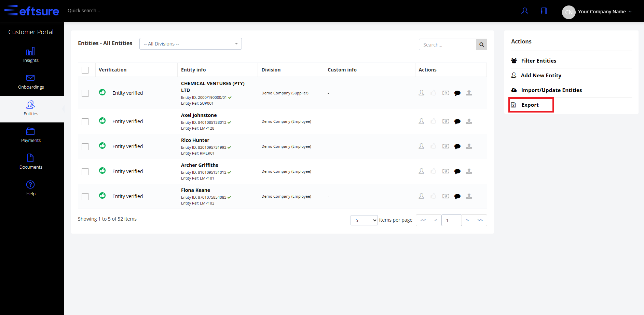This screenshot has width=644, height=315.
Task: Open Documents in the sidebar
Action: pos(31,161)
